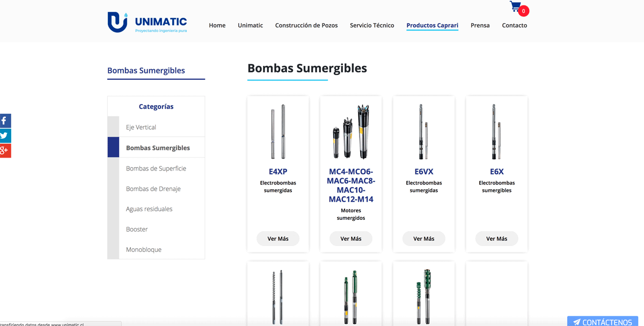
Task: Choose Bombas de Drenaje category
Action: pyautogui.click(x=156, y=188)
